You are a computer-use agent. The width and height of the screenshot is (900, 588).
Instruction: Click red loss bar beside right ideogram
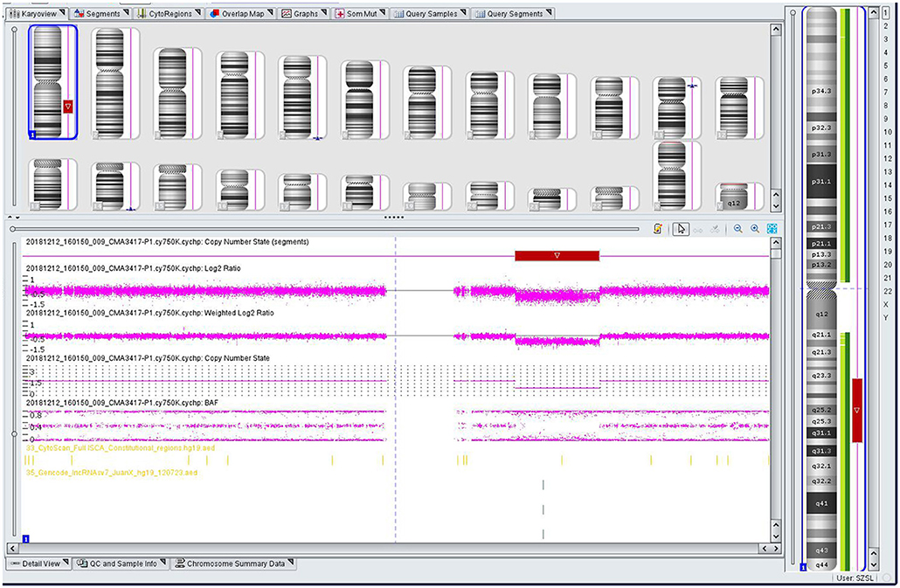(x=857, y=410)
